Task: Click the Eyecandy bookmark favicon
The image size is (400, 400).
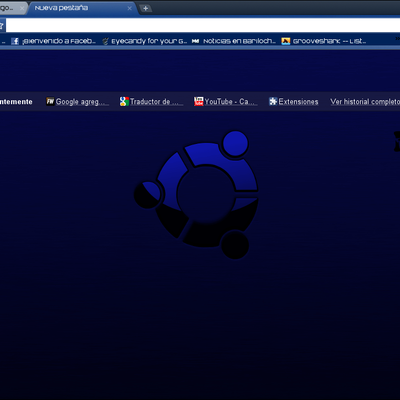Action: [105, 41]
